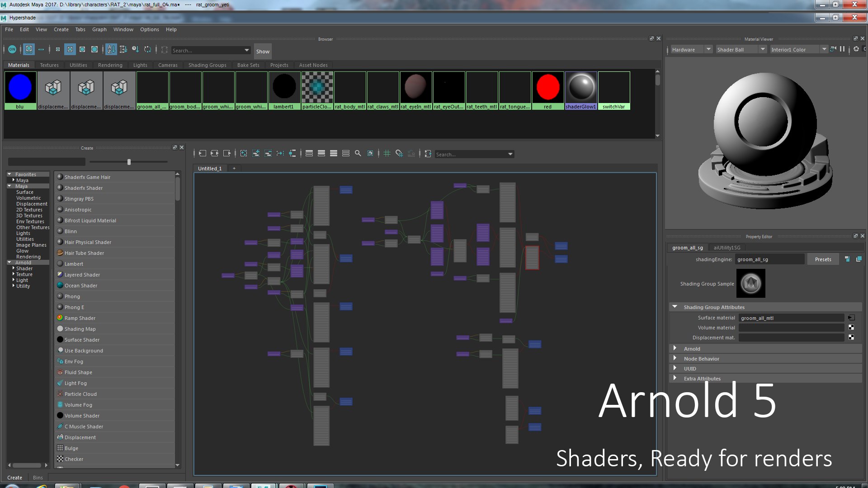This screenshot has height=488, width=868.
Task: Click the sort by time icon
Action: [135, 50]
